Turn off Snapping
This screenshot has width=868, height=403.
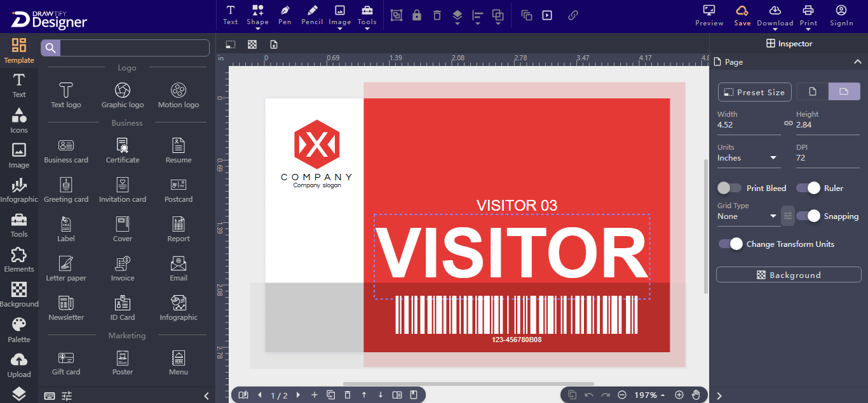point(808,216)
